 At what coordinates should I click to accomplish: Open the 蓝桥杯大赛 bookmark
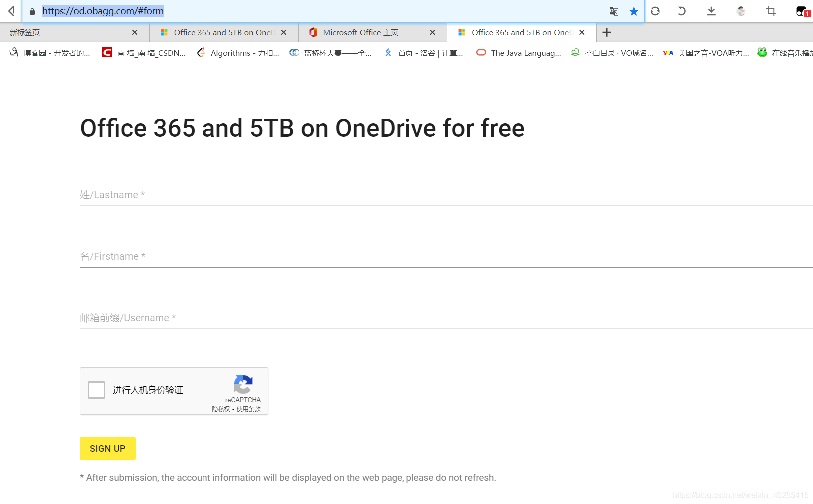pos(331,53)
